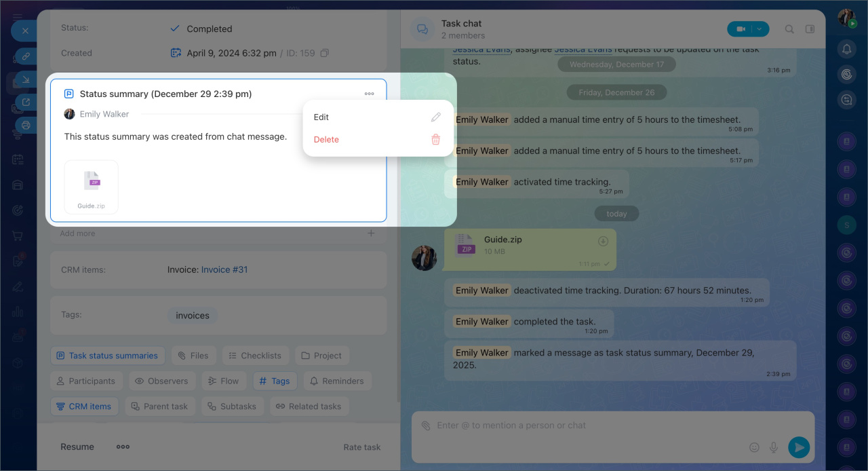Click the microphone voice message icon
Viewport: 868px width, 471px height.
click(773, 447)
